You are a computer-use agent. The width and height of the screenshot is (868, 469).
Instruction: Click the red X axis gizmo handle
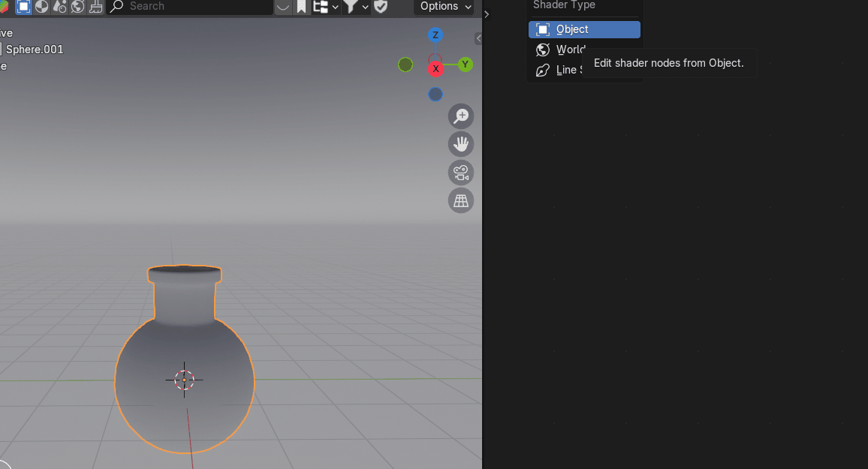436,69
